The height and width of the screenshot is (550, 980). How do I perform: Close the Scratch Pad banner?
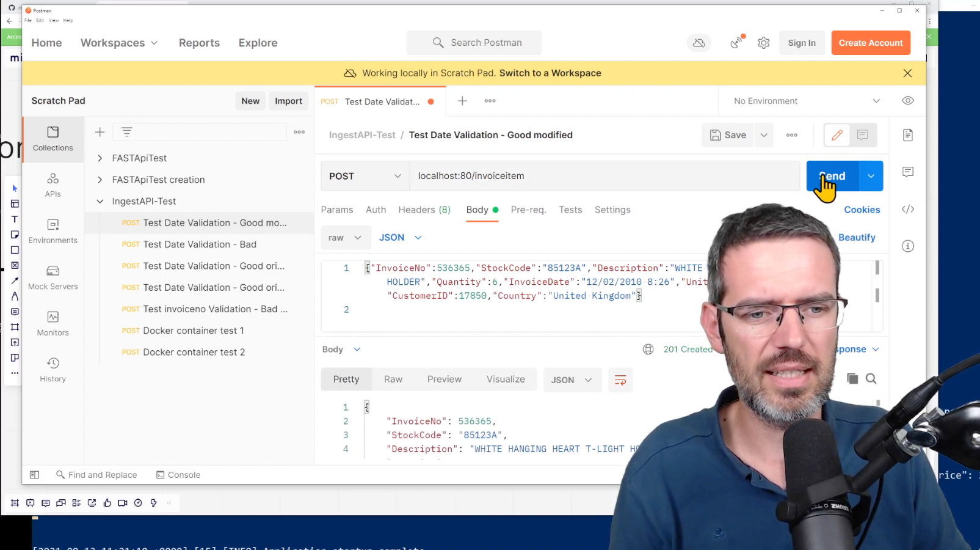pos(907,73)
